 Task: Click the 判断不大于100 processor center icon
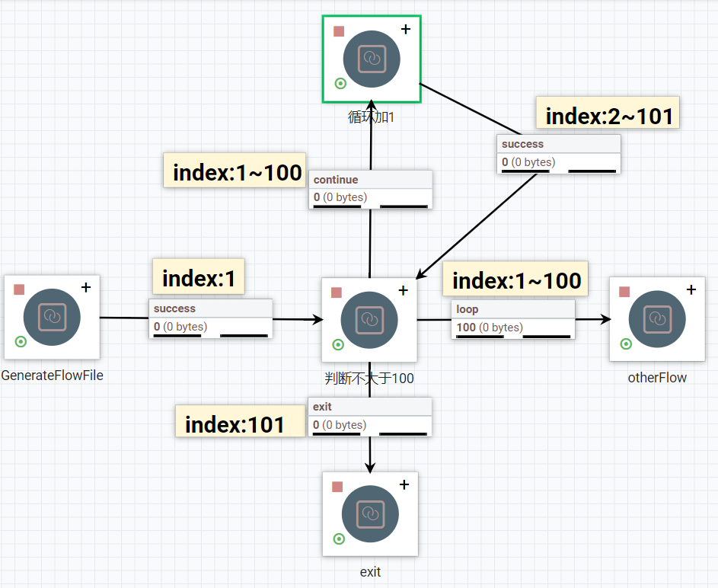pos(369,319)
